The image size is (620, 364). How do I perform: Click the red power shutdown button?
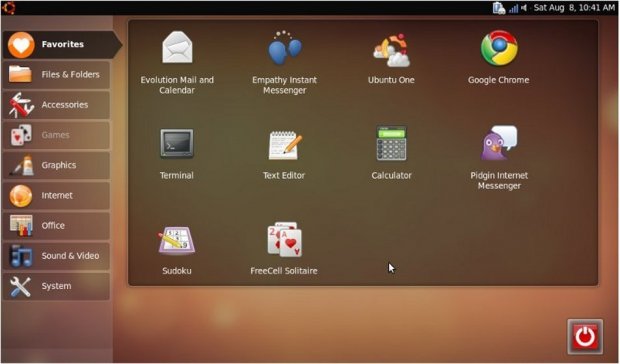click(585, 337)
